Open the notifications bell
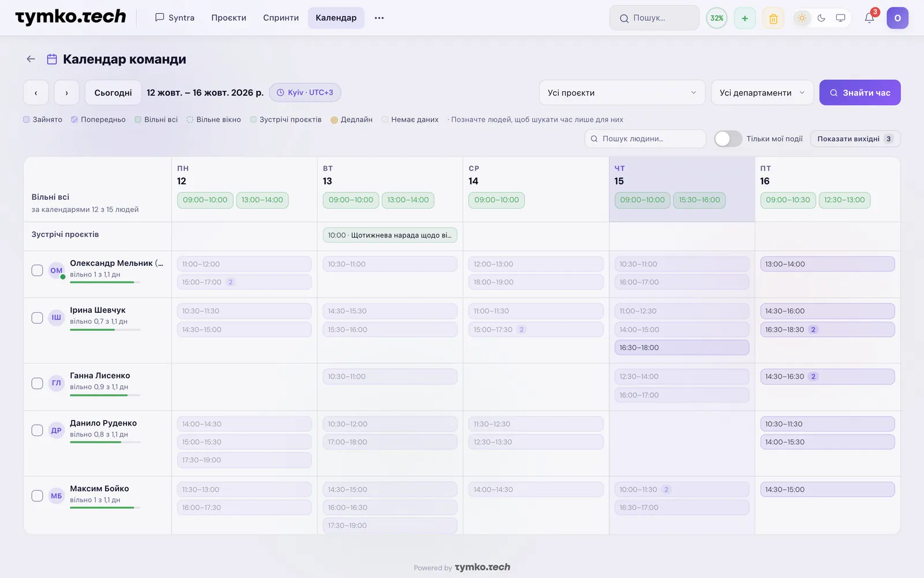This screenshot has height=578, width=924. point(869,18)
